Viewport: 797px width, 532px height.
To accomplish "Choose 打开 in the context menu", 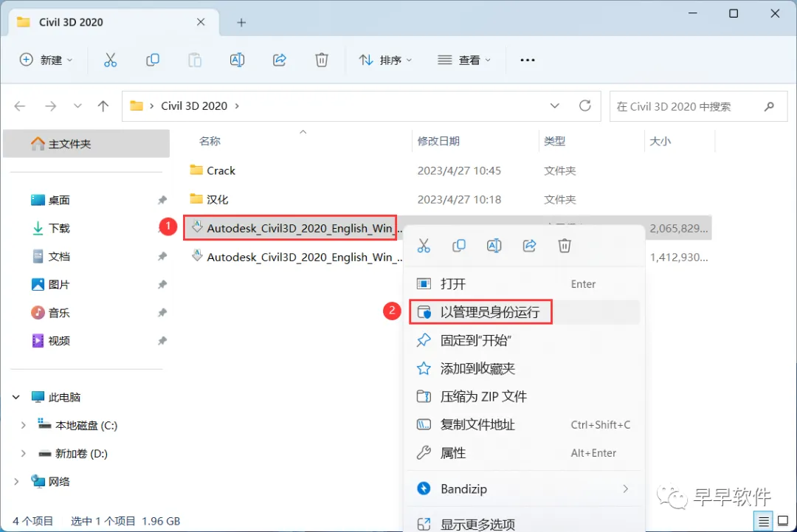I will pyautogui.click(x=525, y=284).
